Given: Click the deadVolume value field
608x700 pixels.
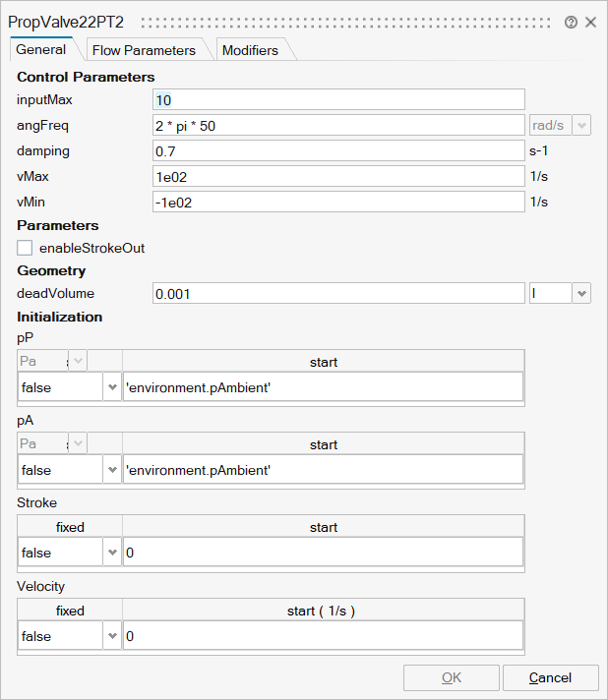Looking at the screenshot, I should point(338,293).
